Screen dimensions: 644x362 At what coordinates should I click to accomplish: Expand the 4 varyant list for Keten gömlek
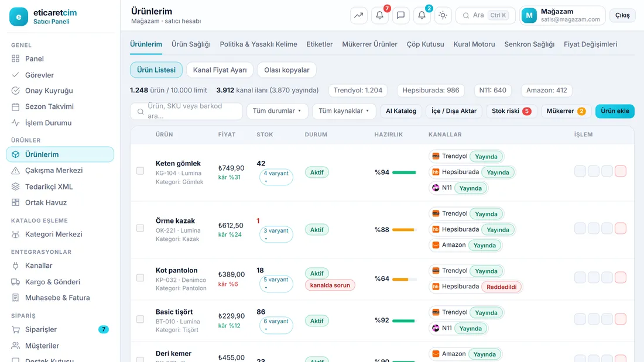(x=276, y=177)
